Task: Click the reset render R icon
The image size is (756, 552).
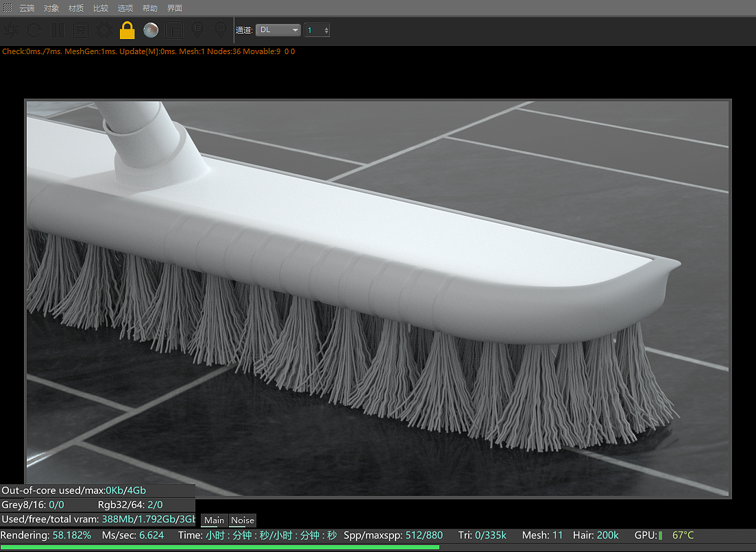Action: [80, 30]
